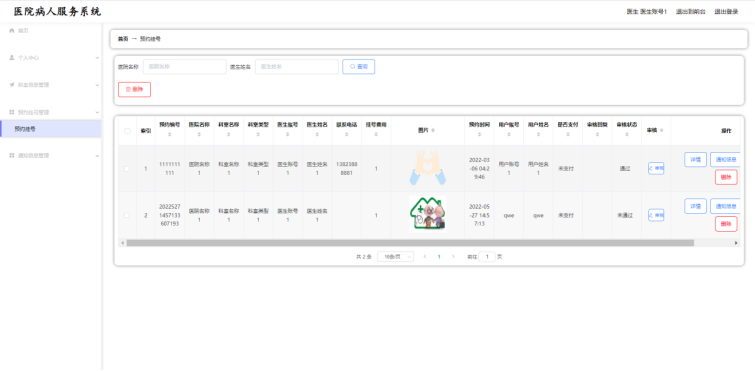Click 退出到前台 in the top bar
The height and width of the screenshot is (371, 755).
pyautogui.click(x=690, y=12)
